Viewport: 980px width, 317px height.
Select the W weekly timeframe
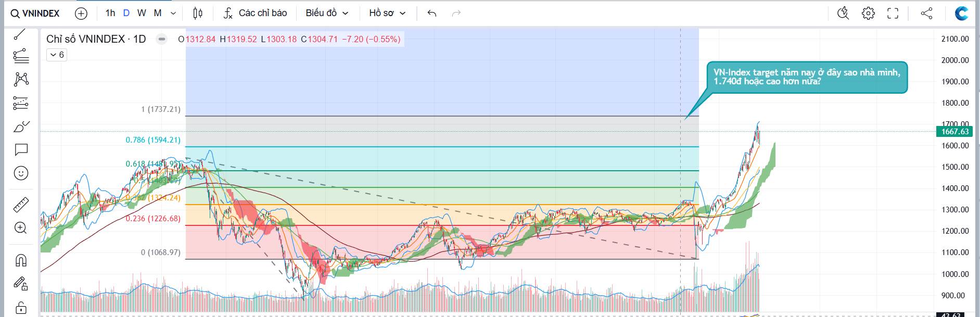tap(142, 13)
